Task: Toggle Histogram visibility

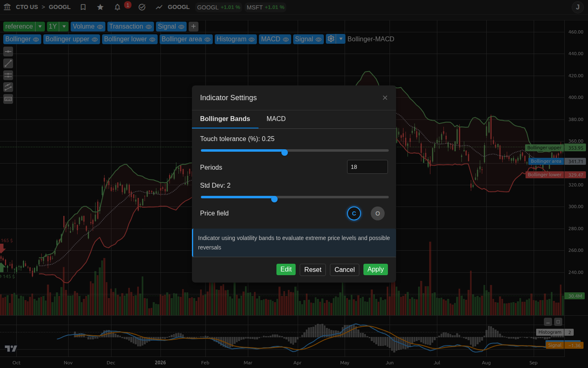Action: pos(252,39)
